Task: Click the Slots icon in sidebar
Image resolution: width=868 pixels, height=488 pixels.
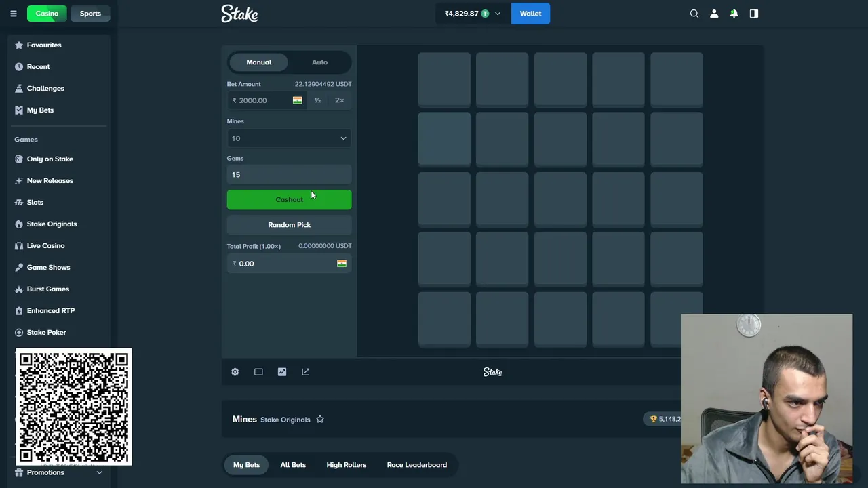Action: point(19,202)
